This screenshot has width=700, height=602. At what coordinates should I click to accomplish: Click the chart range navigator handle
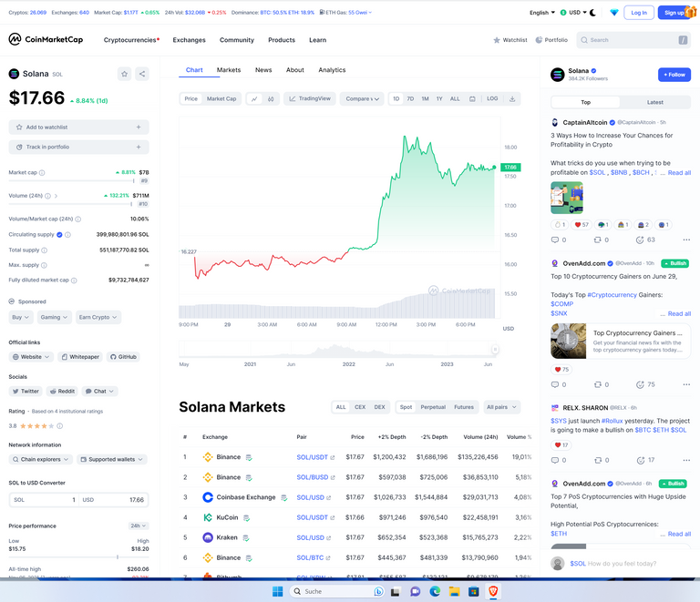point(495,350)
